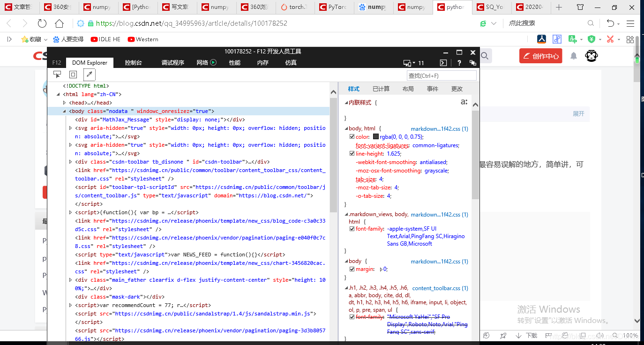This screenshot has width=644, height=345.
Task: Click the network play icon on 网络 tab
Action: pyautogui.click(x=213, y=62)
